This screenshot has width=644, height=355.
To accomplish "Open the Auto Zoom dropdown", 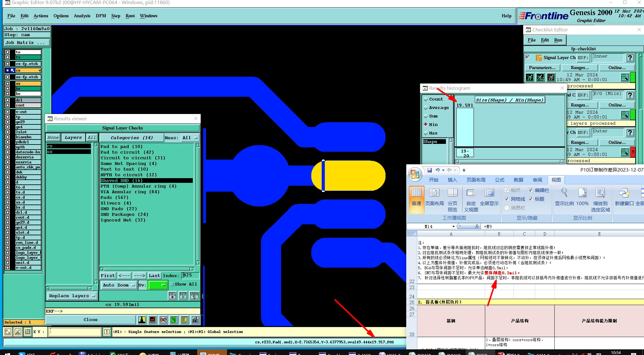I will click(x=119, y=285).
